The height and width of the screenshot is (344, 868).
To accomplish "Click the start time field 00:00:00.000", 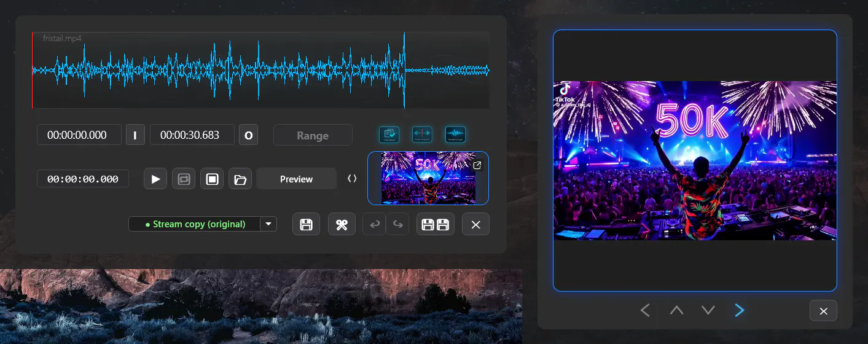I will coord(79,135).
